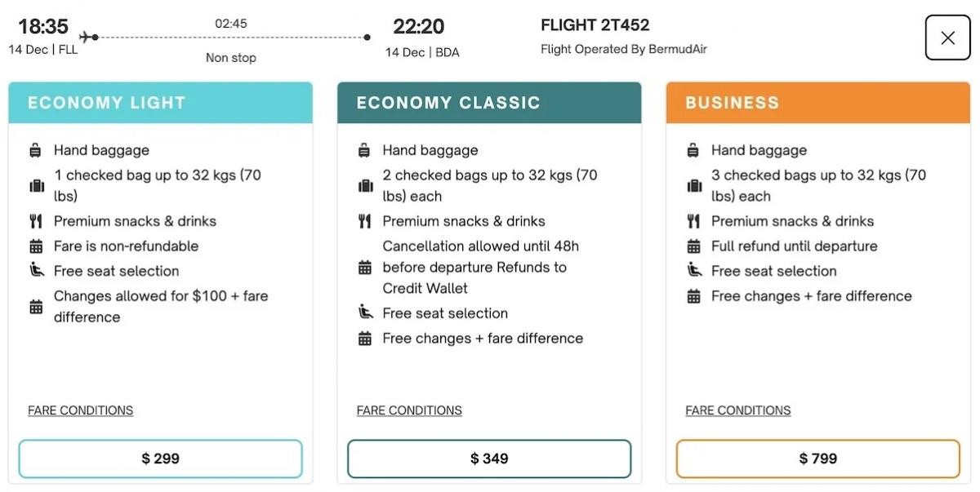Click the Economy Classic header banner
Screen dimensions: 980x492
coord(489,103)
